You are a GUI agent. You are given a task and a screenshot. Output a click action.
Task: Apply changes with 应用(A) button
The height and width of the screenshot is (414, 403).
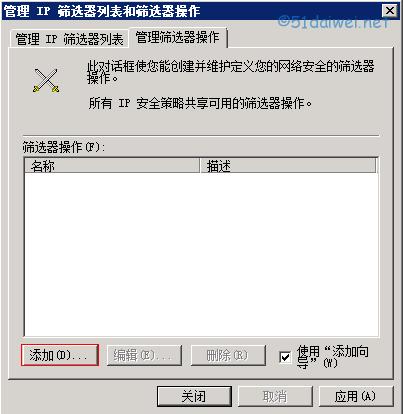[x=356, y=396]
